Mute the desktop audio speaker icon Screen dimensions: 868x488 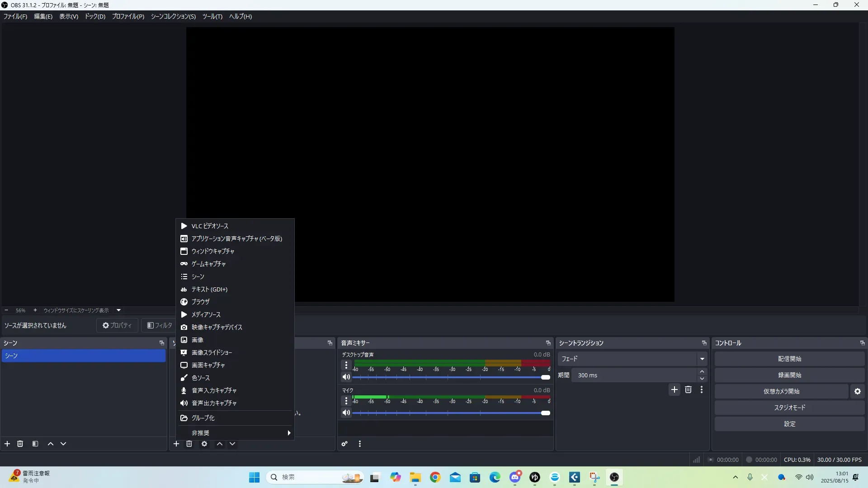pos(346,377)
